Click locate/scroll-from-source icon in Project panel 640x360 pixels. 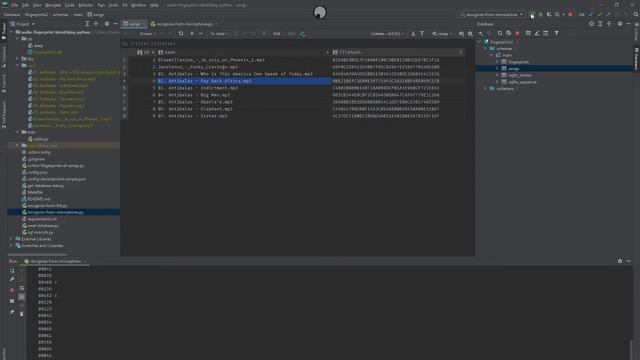(87, 24)
